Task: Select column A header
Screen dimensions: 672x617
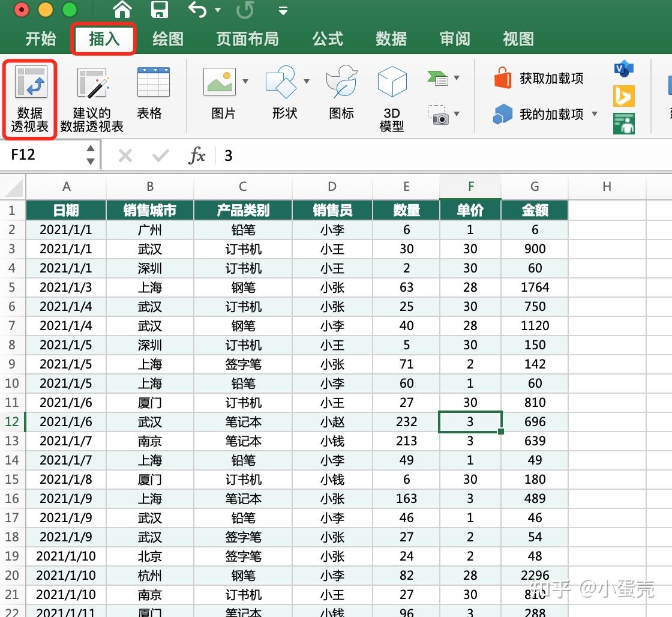Action: click(66, 187)
